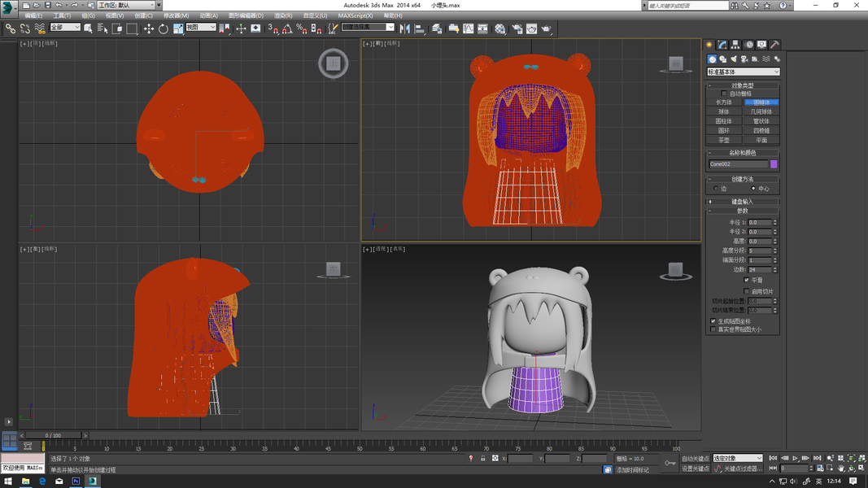Open the Curve Editor icon

(469, 28)
